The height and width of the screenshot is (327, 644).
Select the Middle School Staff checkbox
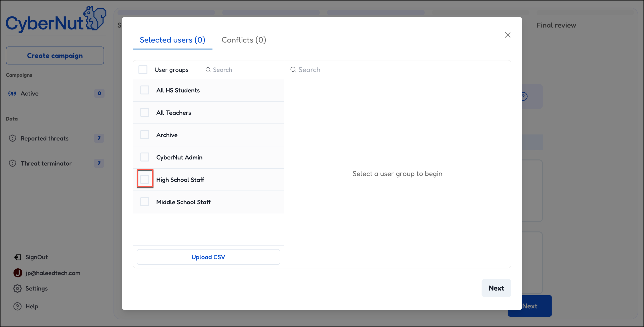click(145, 202)
